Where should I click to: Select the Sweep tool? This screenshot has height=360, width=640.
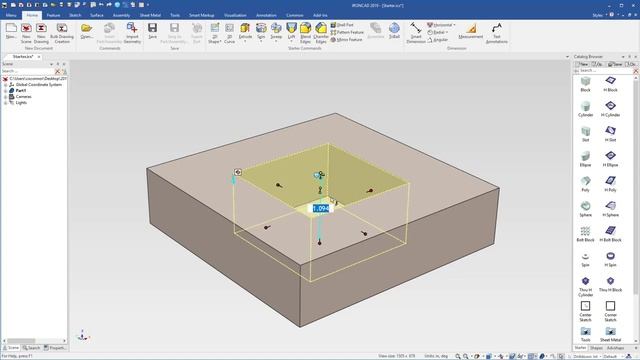(276, 31)
